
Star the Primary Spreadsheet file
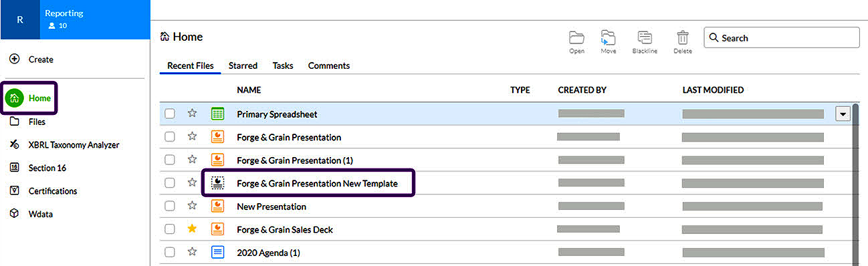tap(193, 114)
